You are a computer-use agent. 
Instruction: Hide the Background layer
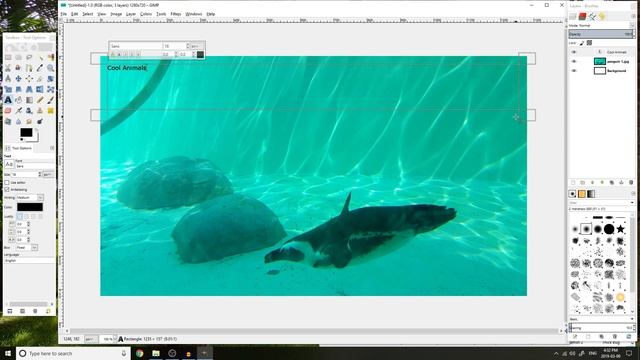point(574,71)
